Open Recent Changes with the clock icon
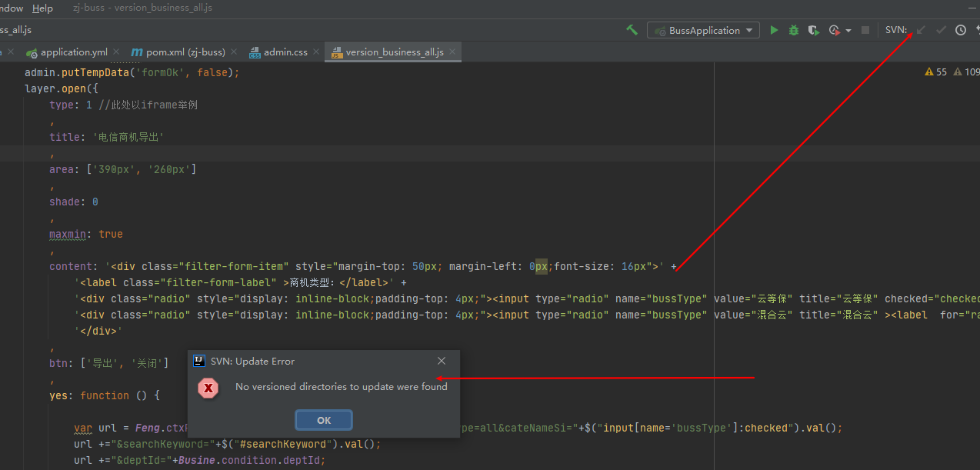The width and height of the screenshot is (980, 470). (x=960, y=29)
